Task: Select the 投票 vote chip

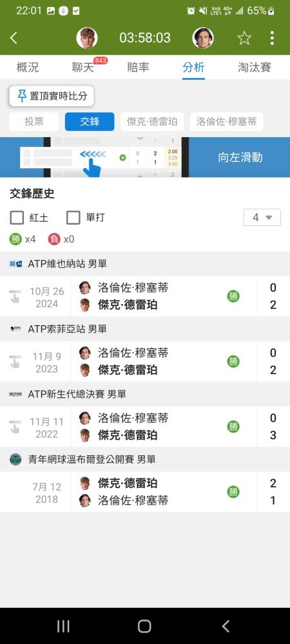Action: (x=35, y=122)
